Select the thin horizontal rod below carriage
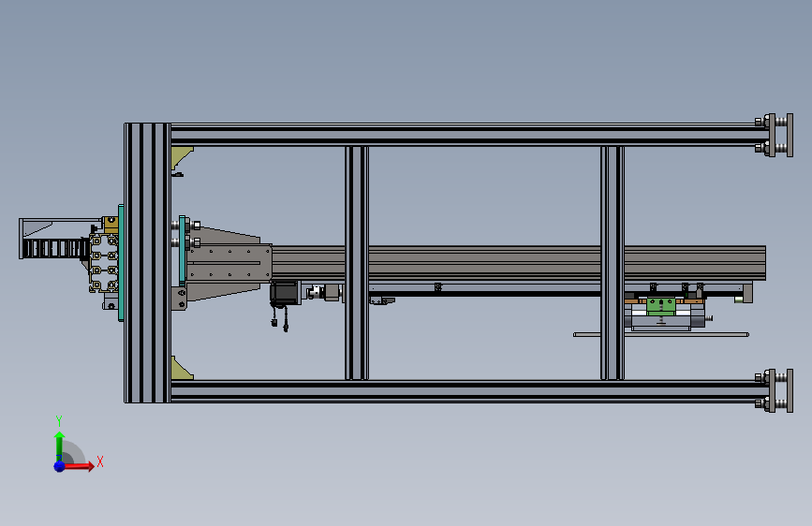 [661, 334]
